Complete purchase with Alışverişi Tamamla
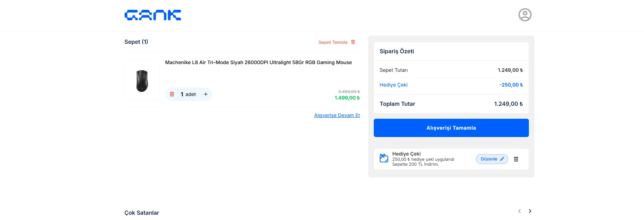The height and width of the screenshot is (220, 644). [451, 128]
